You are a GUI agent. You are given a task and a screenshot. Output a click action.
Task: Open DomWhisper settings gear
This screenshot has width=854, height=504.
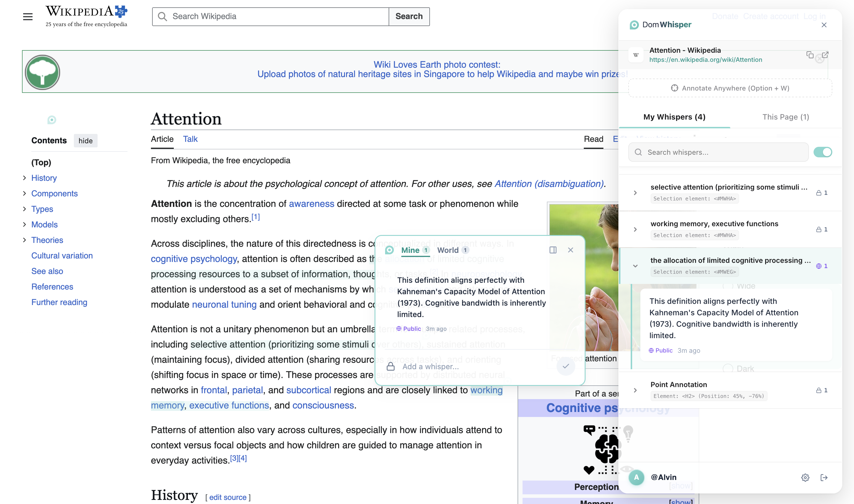coord(805,478)
